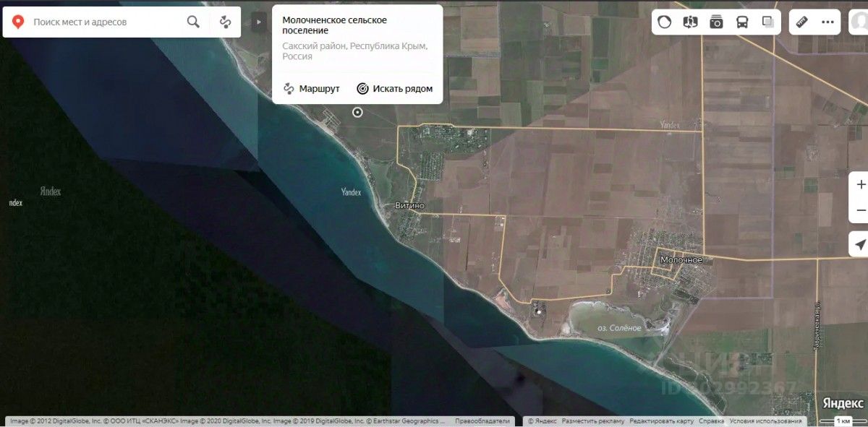
Task: Open the more options ellipsis menu
Action: pyautogui.click(x=827, y=22)
